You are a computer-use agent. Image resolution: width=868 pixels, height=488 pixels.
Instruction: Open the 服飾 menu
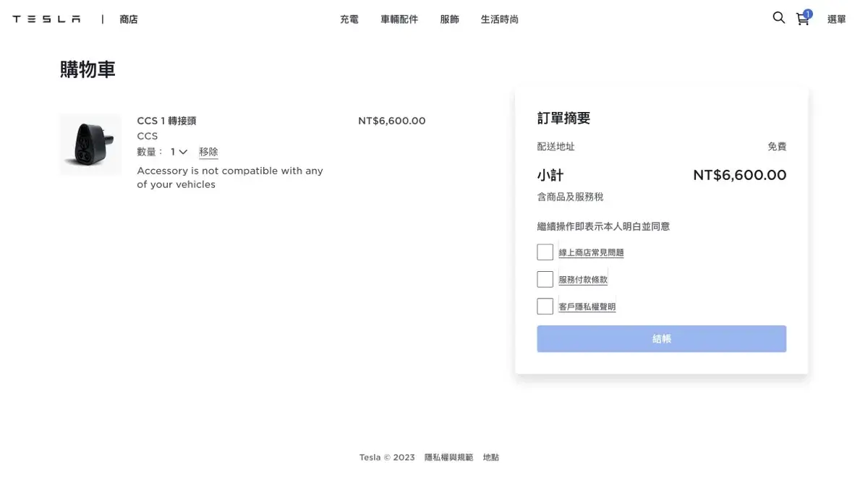[449, 20]
